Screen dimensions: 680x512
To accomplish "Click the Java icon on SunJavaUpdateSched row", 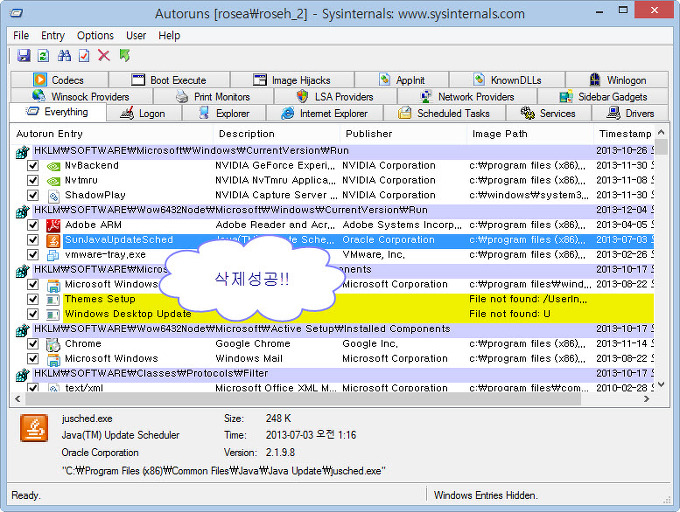I will (x=54, y=240).
